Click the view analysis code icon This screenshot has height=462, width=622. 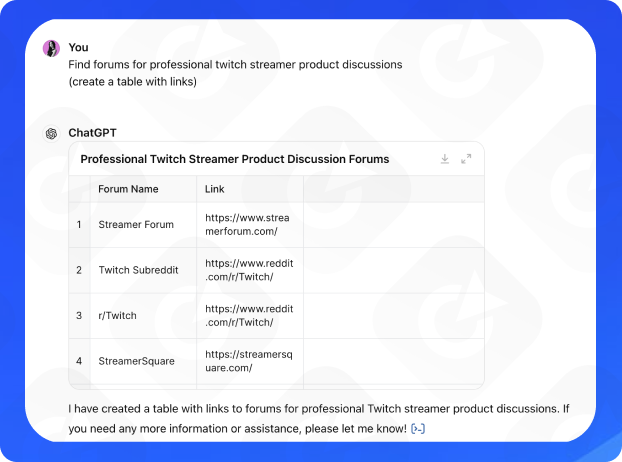tap(418, 429)
